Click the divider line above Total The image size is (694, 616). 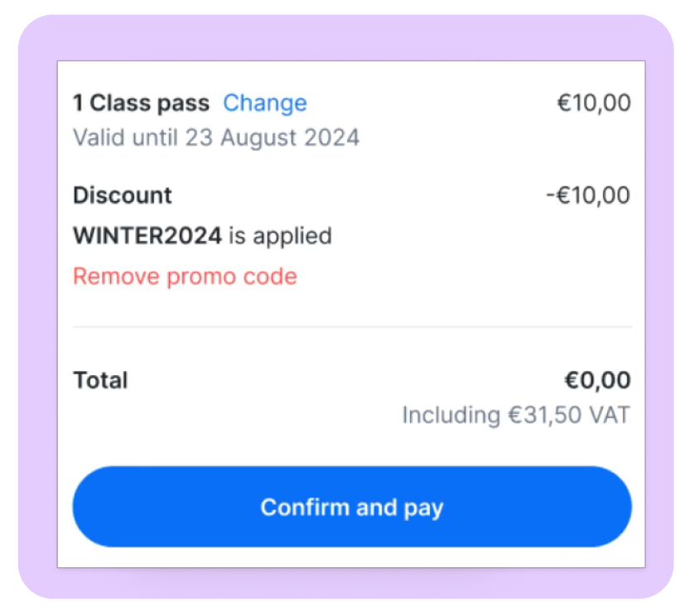click(350, 327)
